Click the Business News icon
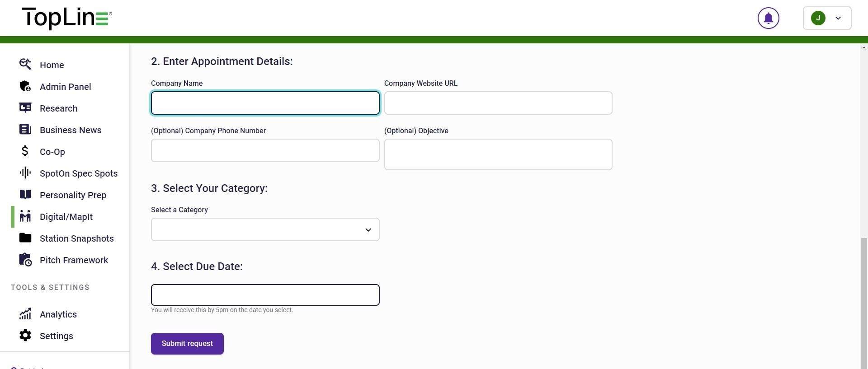 point(25,130)
